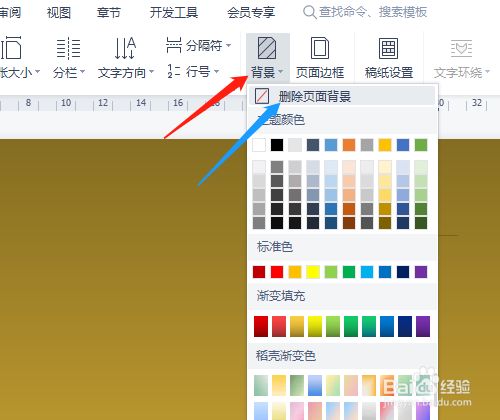Choose the blue 稻壳渐变色 swatch in first row
The image size is (500, 420).
(x=315, y=386)
